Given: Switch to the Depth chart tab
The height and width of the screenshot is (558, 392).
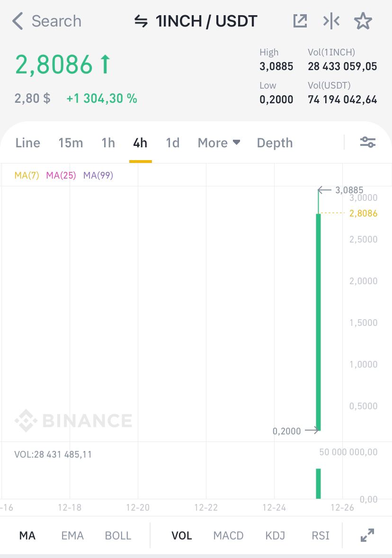Looking at the screenshot, I should pyautogui.click(x=275, y=143).
